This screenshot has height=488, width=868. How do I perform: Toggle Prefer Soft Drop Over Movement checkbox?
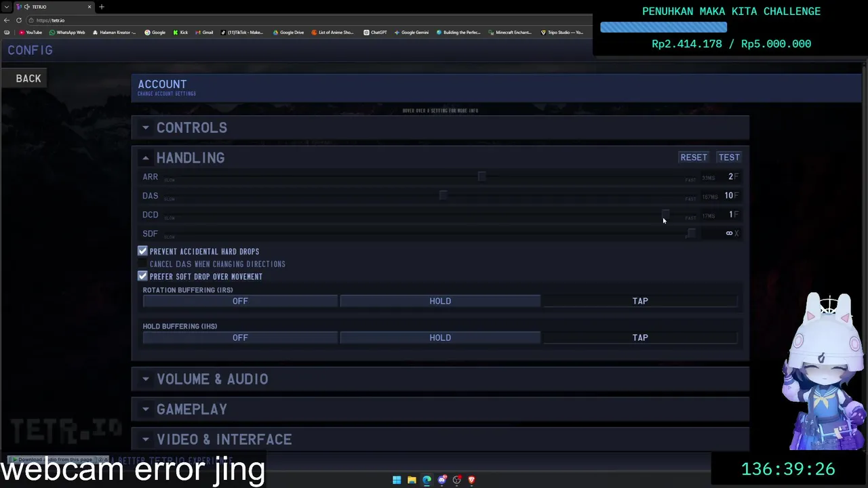[x=142, y=276]
